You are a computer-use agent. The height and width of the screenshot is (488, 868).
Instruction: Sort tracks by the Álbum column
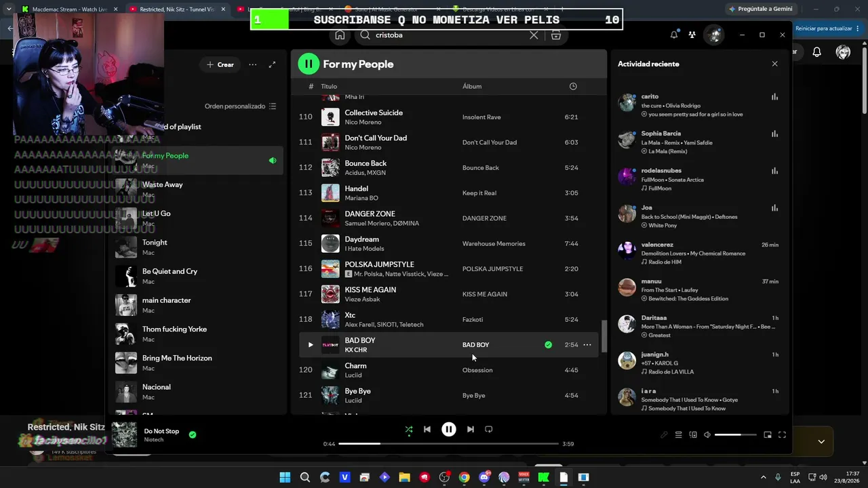pos(472,87)
